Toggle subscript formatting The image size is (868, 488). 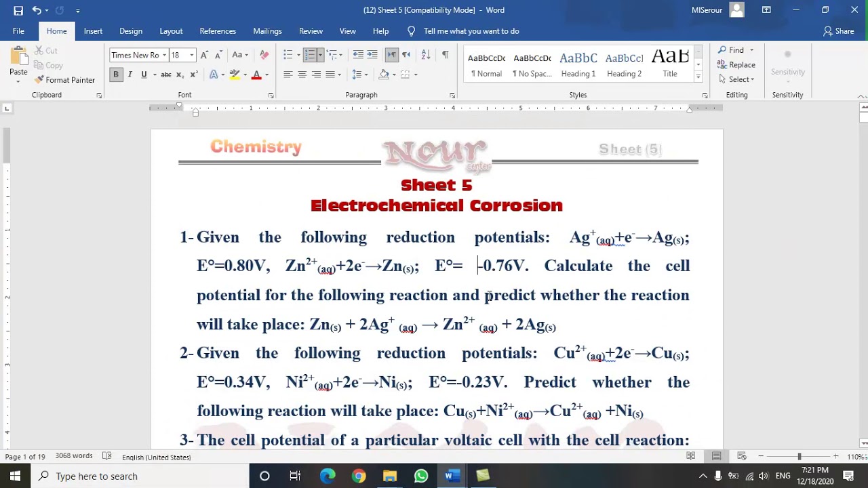tap(180, 75)
